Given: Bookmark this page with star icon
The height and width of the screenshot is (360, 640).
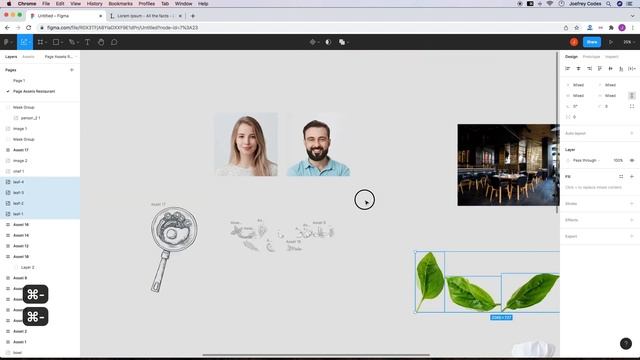Looking at the screenshot, I should click(577, 28).
